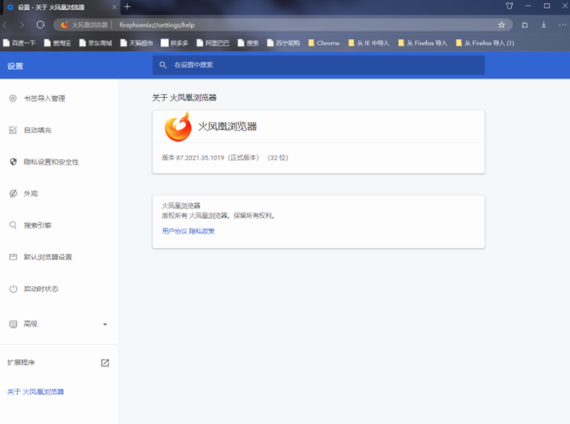The width and height of the screenshot is (570, 424).
Task: Open 默认浏览器设置 section
Action: pos(48,257)
